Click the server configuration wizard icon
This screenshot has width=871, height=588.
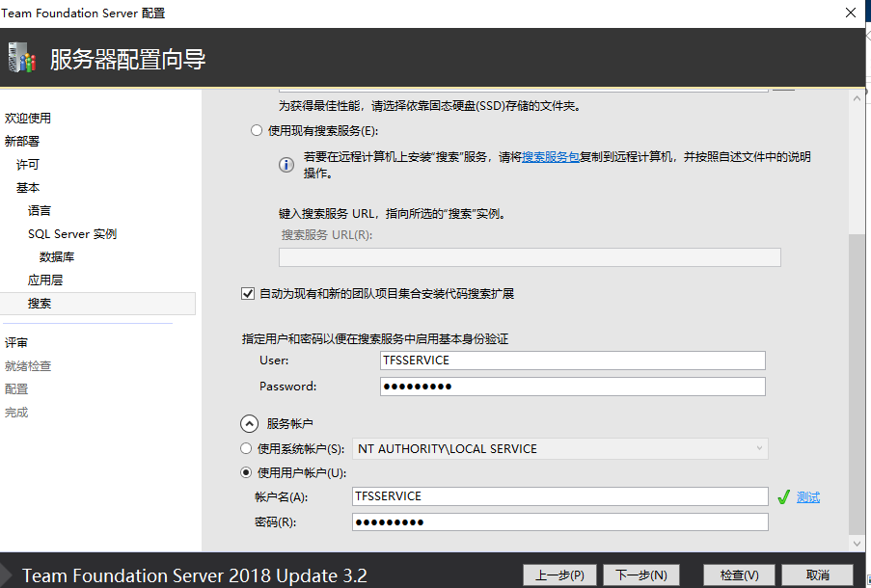coord(22,58)
